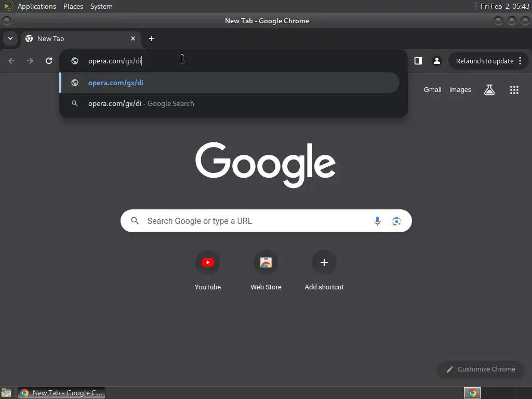Open the Chrome three-dot menu

click(520, 61)
